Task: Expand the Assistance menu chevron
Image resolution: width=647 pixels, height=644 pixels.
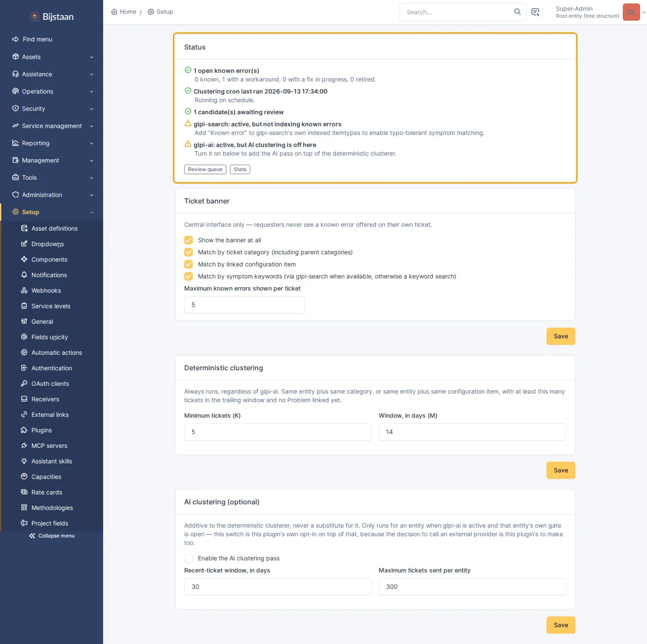Action: [x=91, y=74]
